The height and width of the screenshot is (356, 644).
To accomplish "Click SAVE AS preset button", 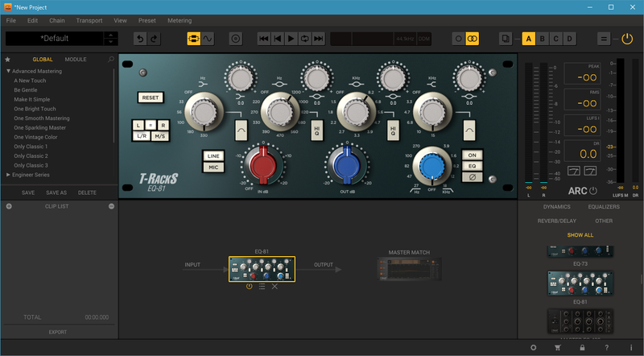I will tap(56, 192).
